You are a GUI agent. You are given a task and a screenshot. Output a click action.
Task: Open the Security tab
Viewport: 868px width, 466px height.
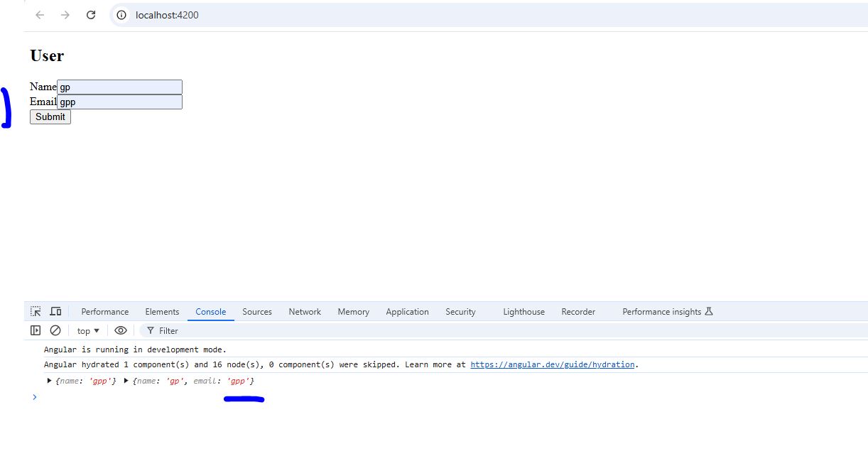point(460,312)
